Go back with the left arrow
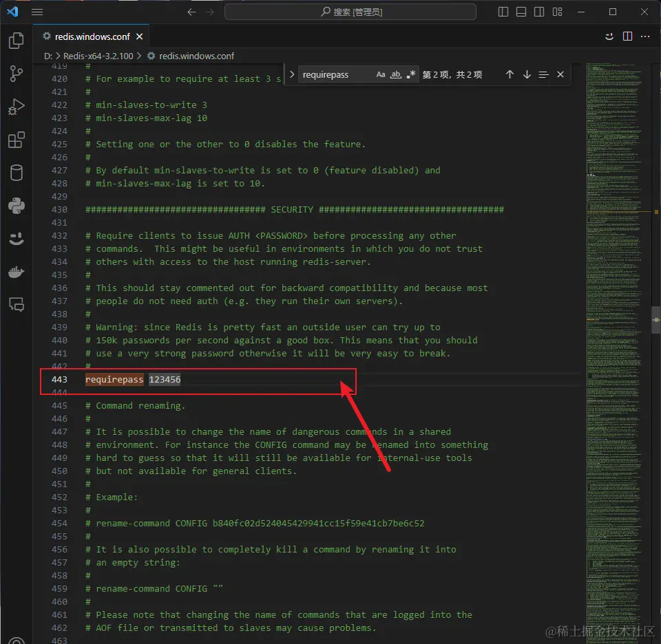The width and height of the screenshot is (661, 644). [192, 12]
